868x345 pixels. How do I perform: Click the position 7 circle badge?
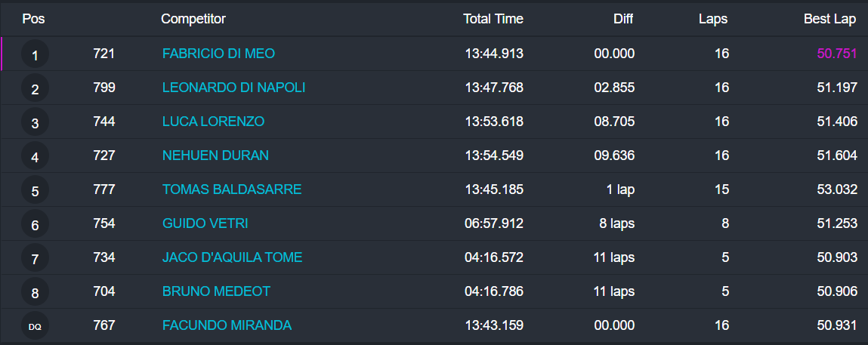coord(35,259)
